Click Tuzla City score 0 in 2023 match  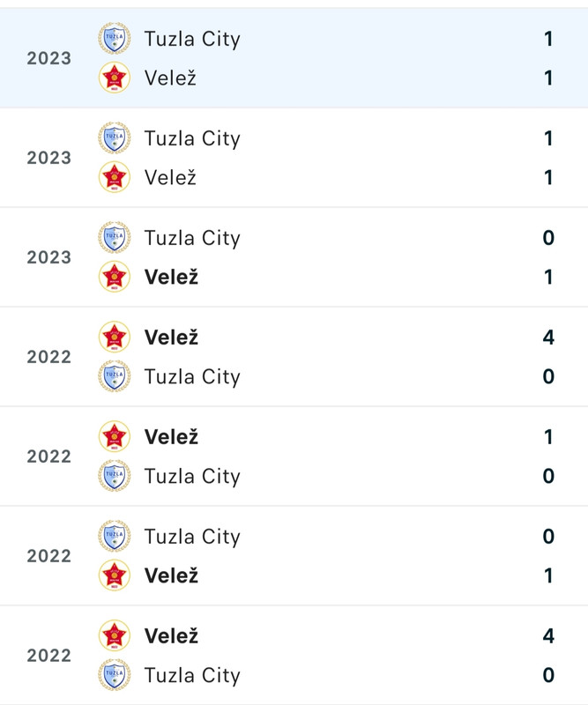pos(548,237)
